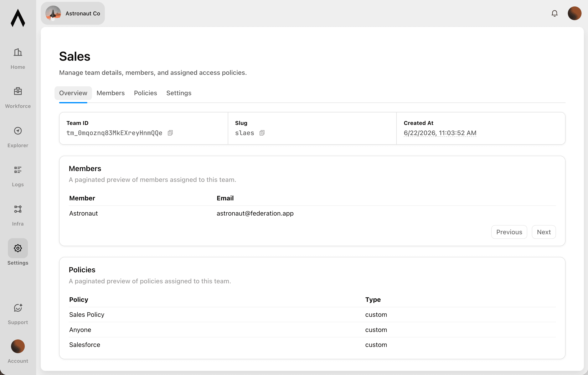Switch to the team Settings tab

pyautogui.click(x=179, y=93)
